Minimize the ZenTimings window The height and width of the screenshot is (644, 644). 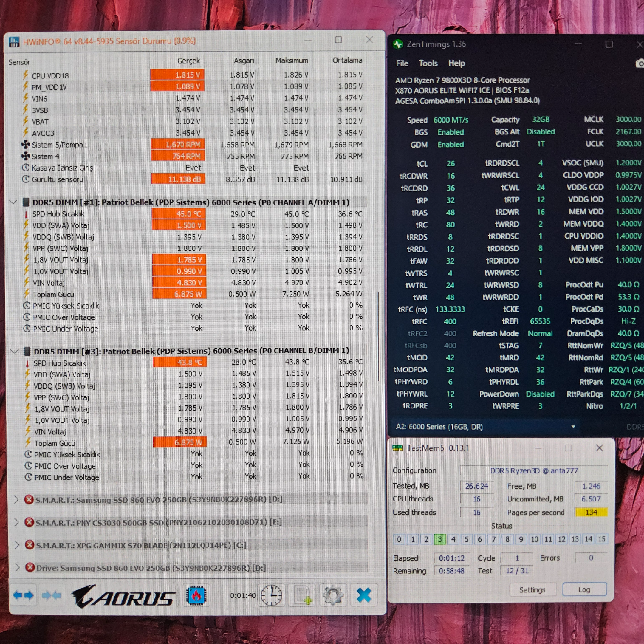tap(578, 44)
